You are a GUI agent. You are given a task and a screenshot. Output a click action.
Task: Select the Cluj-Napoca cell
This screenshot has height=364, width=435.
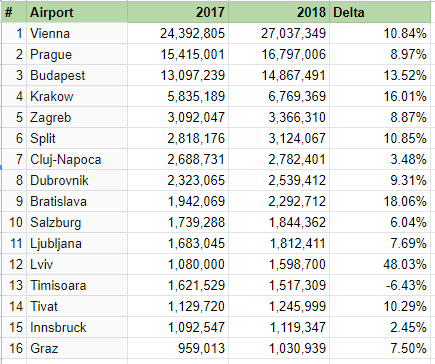pos(77,159)
